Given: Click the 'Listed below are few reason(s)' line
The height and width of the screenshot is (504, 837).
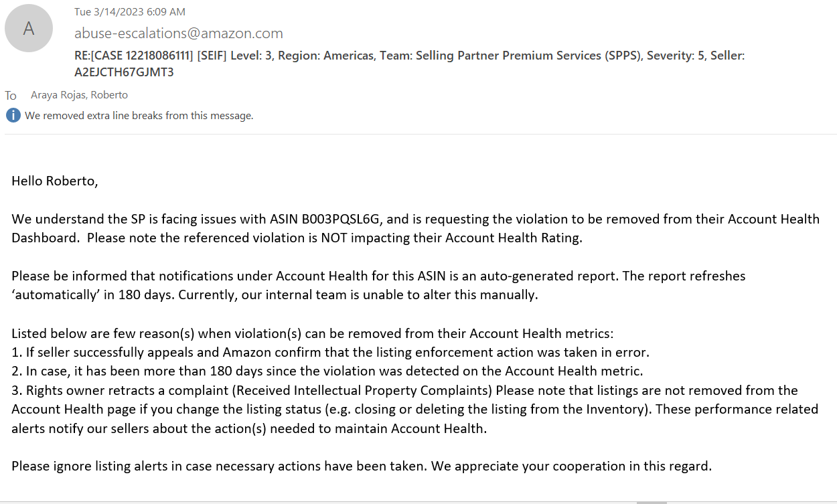Looking at the screenshot, I should pos(312,333).
